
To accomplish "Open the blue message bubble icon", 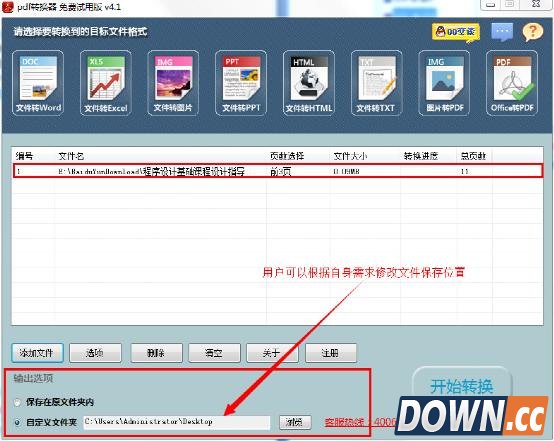I will click(x=502, y=32).
